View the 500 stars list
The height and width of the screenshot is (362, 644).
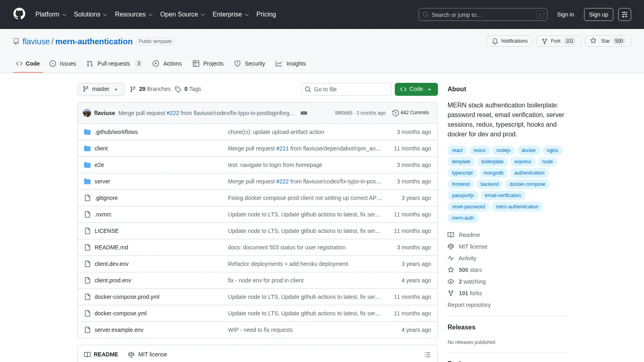(x=465, y=270)
